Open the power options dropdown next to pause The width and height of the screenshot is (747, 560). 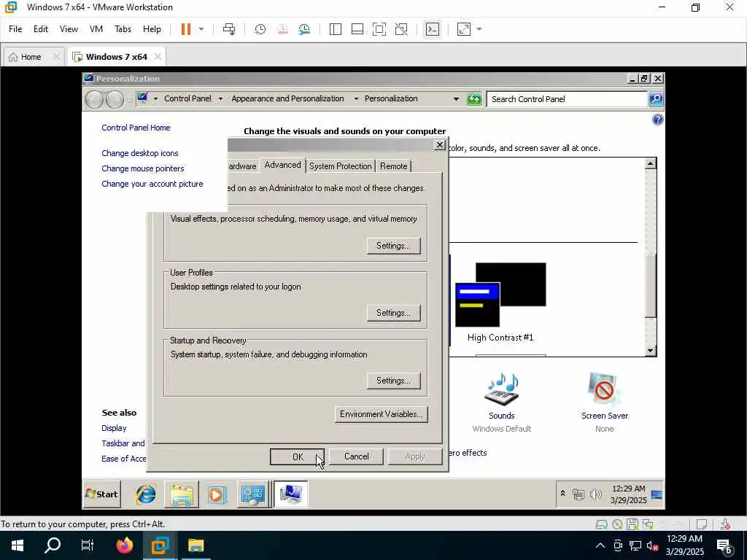(201, 29)
